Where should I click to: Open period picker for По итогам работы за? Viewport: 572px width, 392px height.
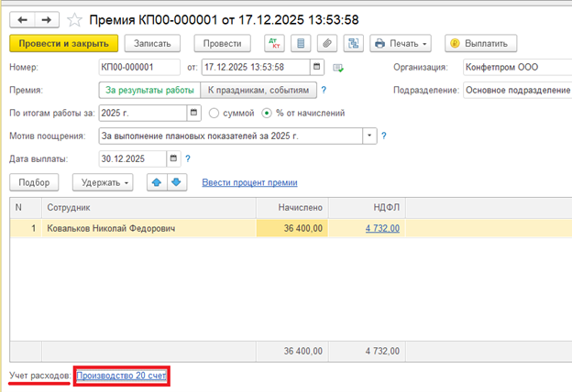click(193, 113)
